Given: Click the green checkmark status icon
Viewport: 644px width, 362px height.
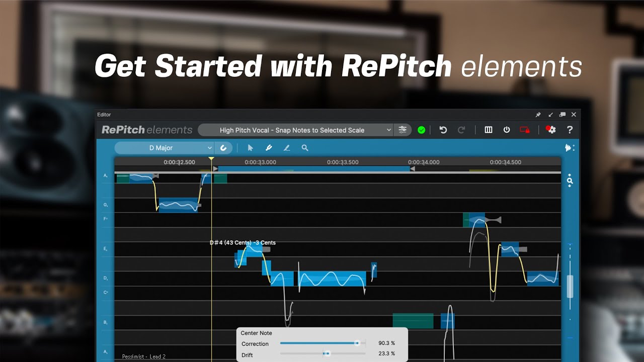Looking at the screenshot, I should click(x=422, y=130).
